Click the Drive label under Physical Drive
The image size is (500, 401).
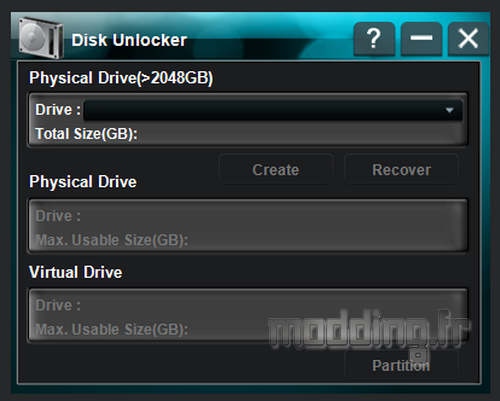(x=58, y=216)
